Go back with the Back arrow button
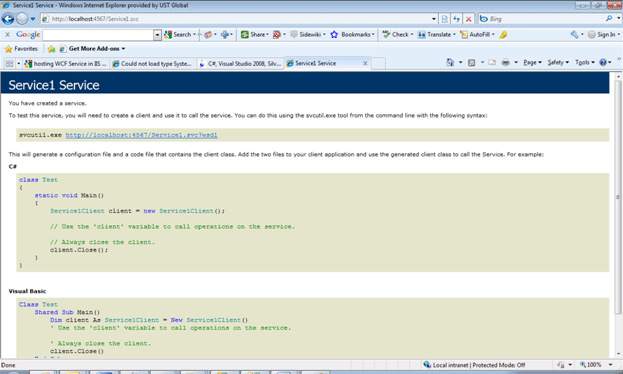 (8, 18)
